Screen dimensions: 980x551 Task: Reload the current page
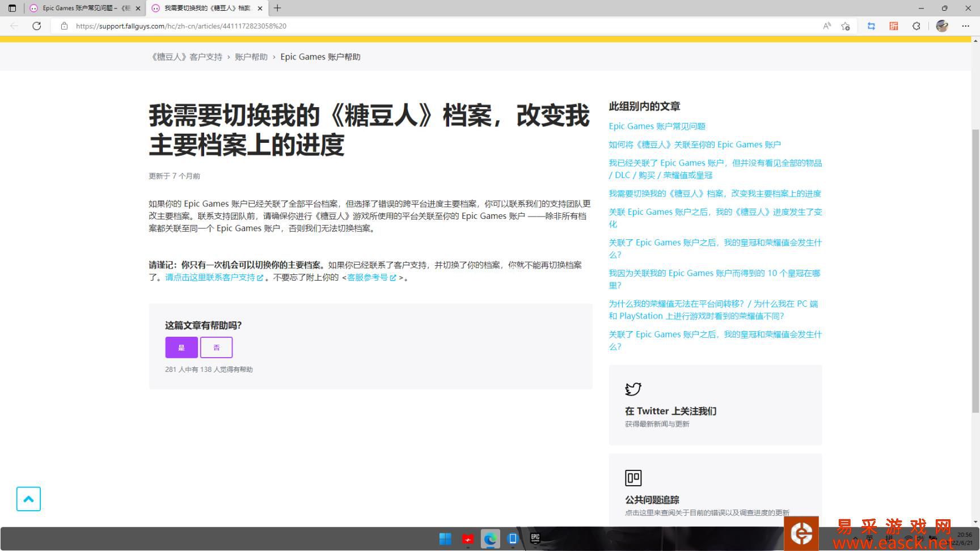(x=37, y=26)
